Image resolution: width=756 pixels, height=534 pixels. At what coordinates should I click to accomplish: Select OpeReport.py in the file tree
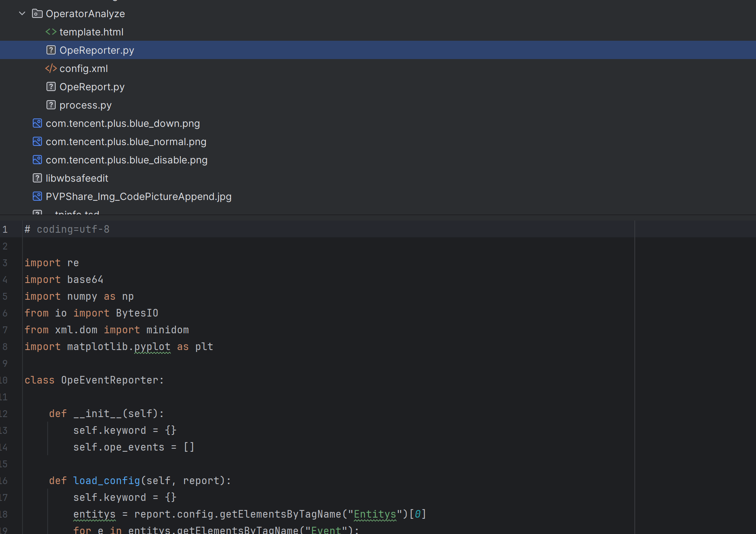pyautogui.click(x=378, y=87)
